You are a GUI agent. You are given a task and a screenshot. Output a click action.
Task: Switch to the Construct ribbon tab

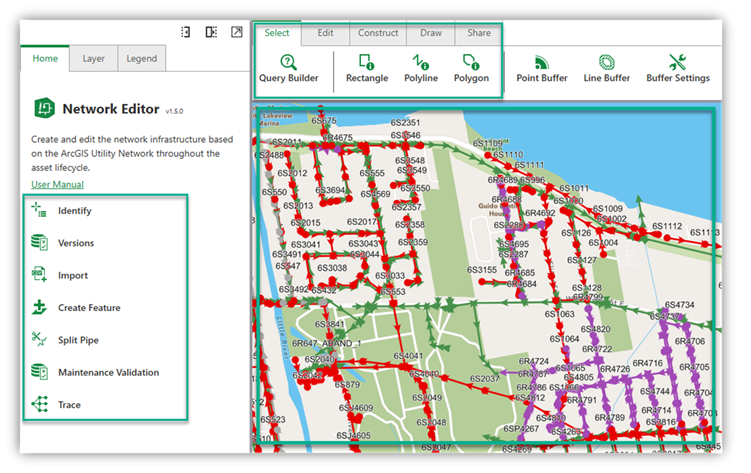(378, 33)
